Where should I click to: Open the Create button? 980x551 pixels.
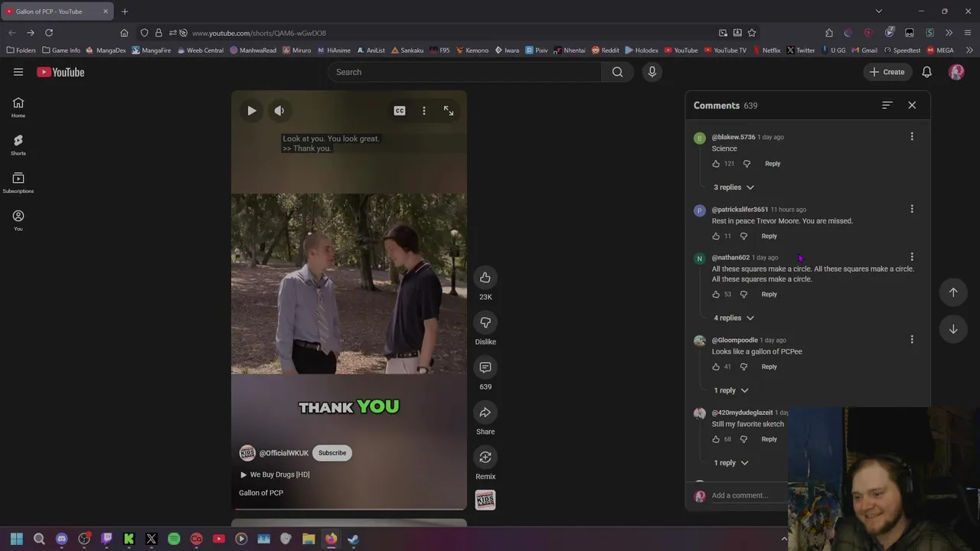click(887, 72)
